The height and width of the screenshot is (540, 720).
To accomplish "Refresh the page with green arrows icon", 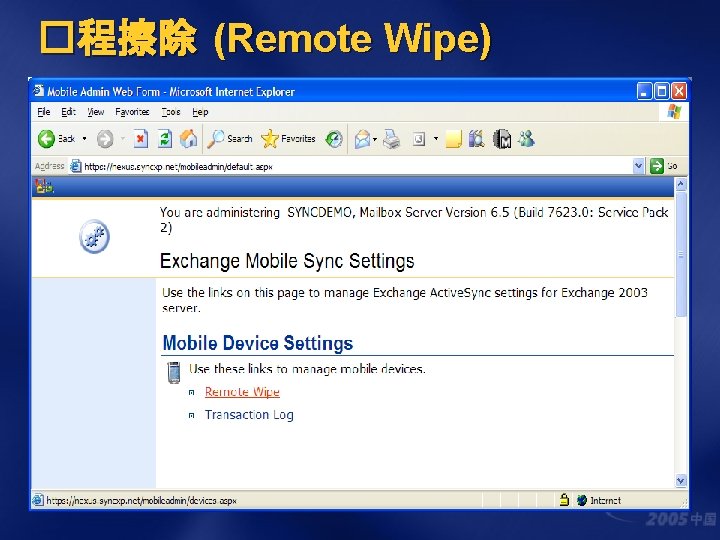I will click(165, 139).
